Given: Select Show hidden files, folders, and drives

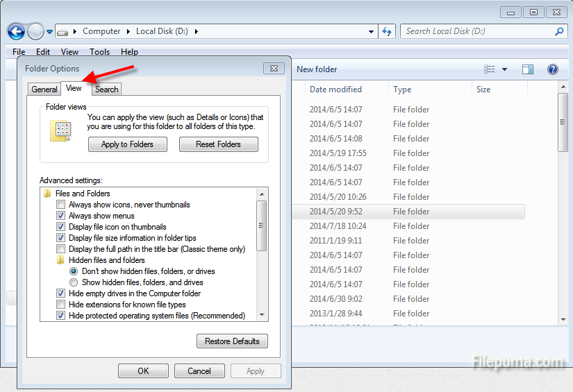Looking at the screenshot, I should [74, 282].
